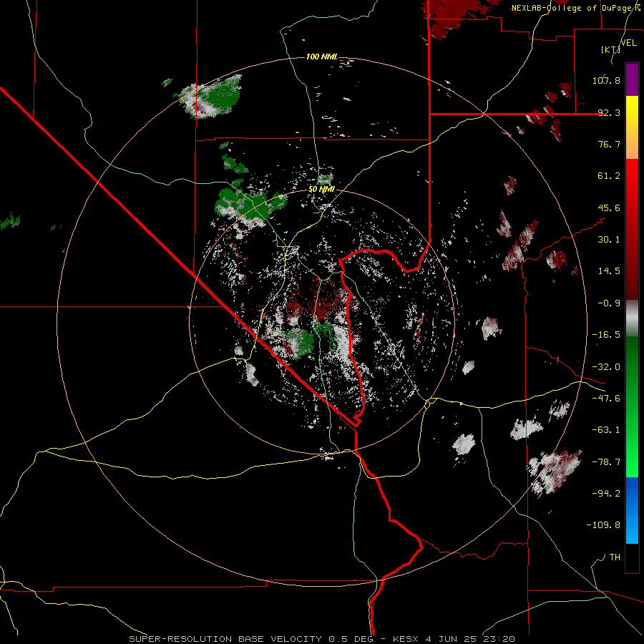Click the KESX station ID in caption
Screen dimensions: 644x644
pos(407,639)
